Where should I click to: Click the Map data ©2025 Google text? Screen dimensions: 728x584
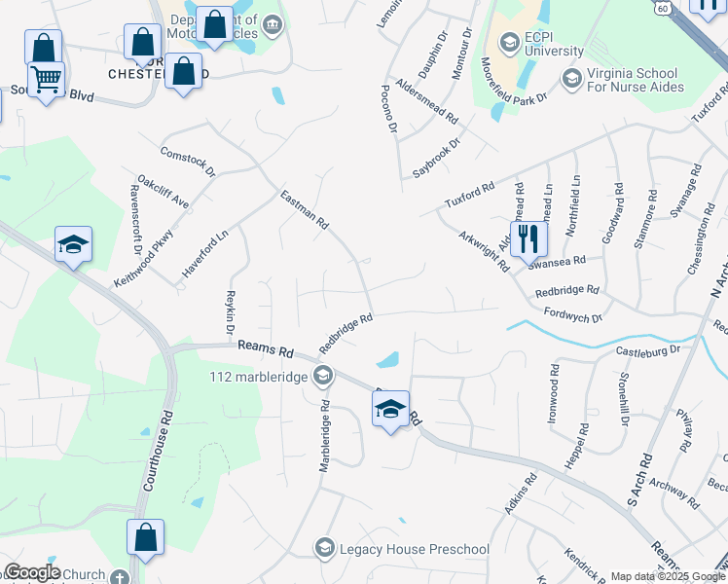[x=668, y=576]
